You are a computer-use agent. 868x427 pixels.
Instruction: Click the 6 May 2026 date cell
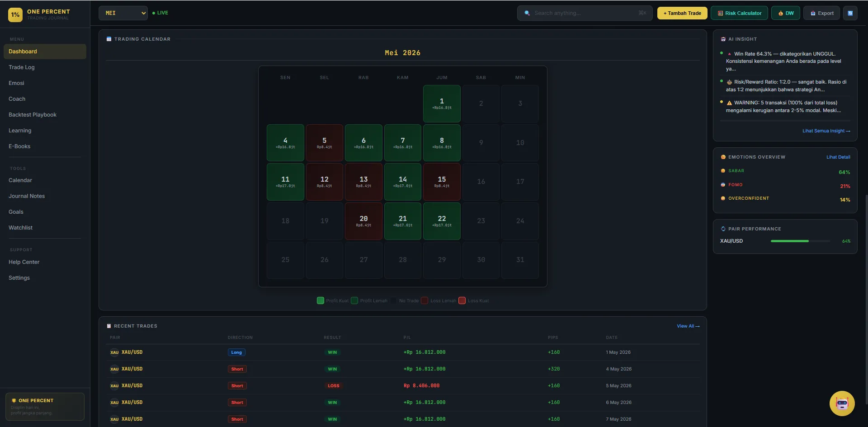pyautogui.click(x=618, y=403)
